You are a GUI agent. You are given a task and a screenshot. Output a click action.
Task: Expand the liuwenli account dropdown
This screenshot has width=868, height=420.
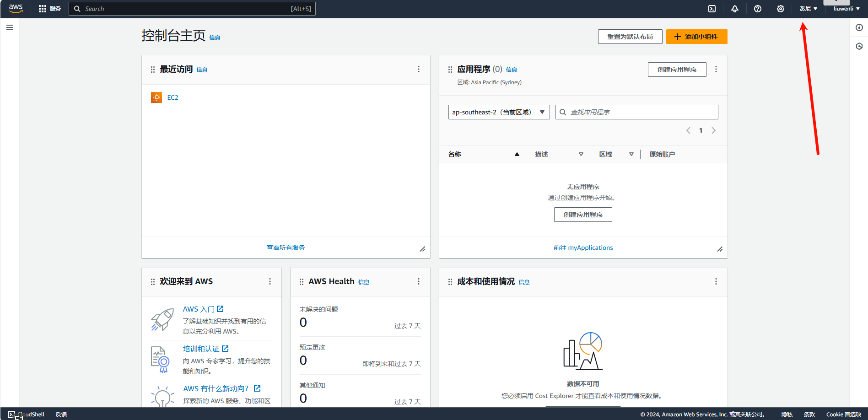pyautogui.click(x=846, y=9)
